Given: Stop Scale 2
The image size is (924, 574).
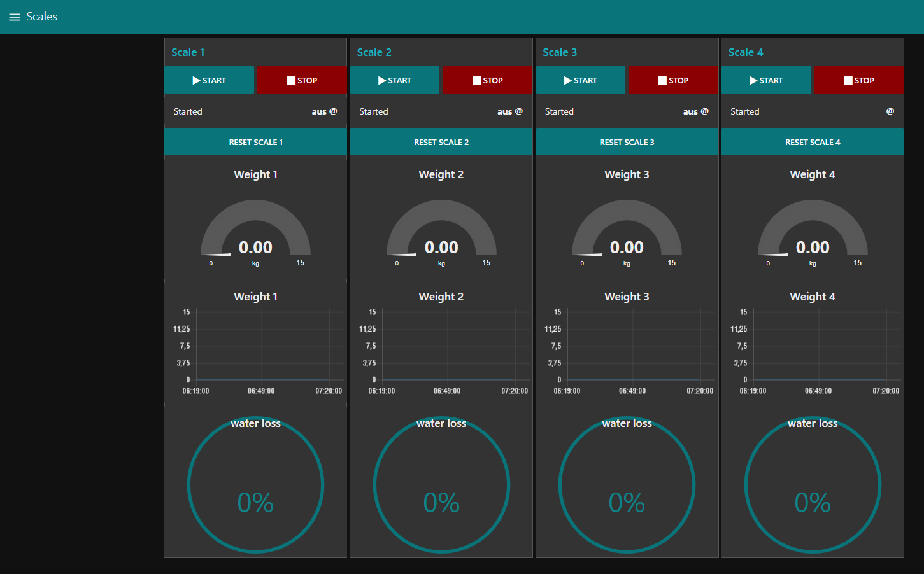Looking at the screenshot, I should coord(488,80).
